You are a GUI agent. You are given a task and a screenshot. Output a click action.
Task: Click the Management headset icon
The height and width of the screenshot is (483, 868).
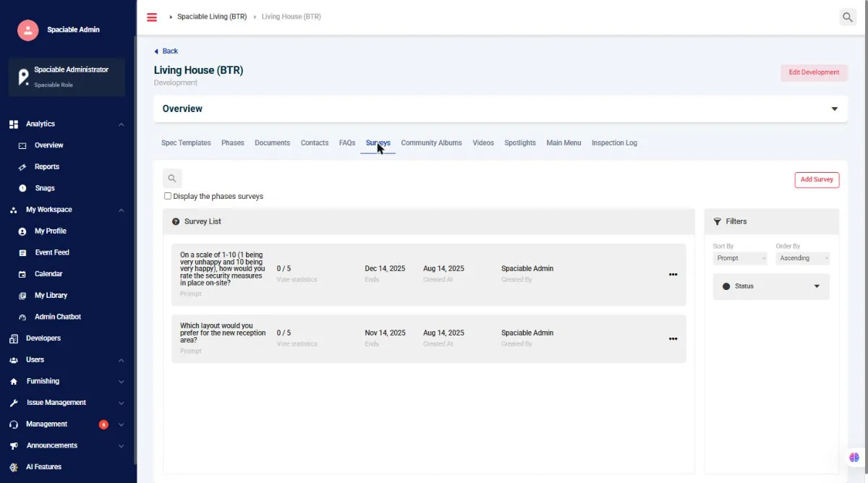tap(14, 424)
